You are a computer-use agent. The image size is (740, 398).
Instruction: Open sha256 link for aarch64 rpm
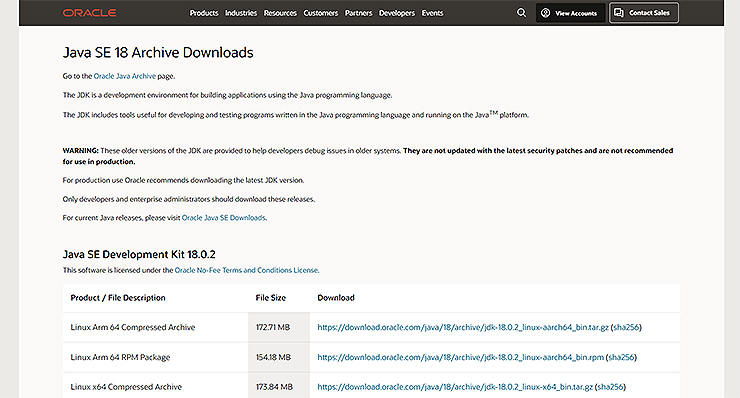pyautogui.click(x=621, y=357)
